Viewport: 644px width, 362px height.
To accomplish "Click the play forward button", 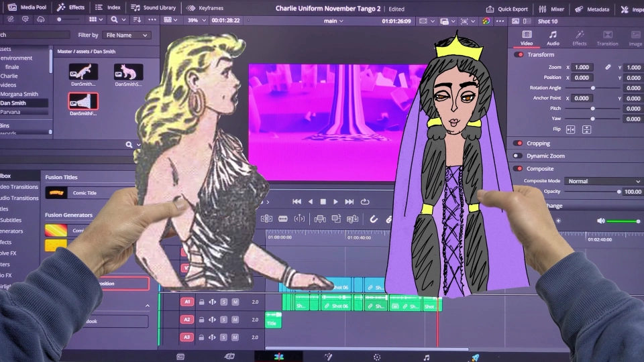I will tap(335, 202).
